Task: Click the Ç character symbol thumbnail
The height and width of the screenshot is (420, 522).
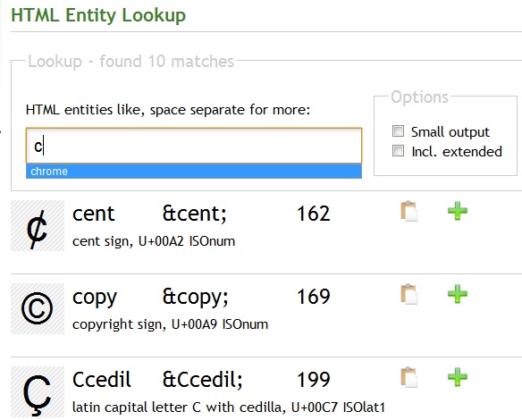Action: click(38, 392)
